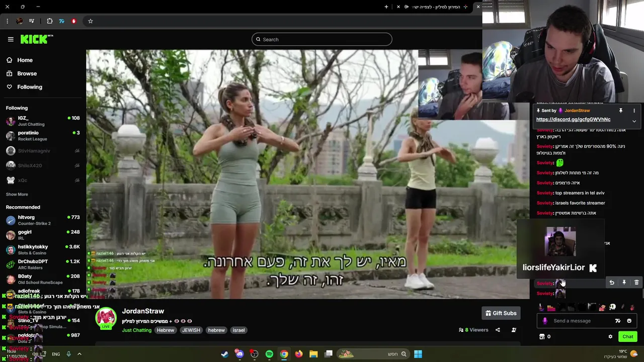Open pinned message three-dot menu
Screen dimensions: 644x362
click(634, 111)
